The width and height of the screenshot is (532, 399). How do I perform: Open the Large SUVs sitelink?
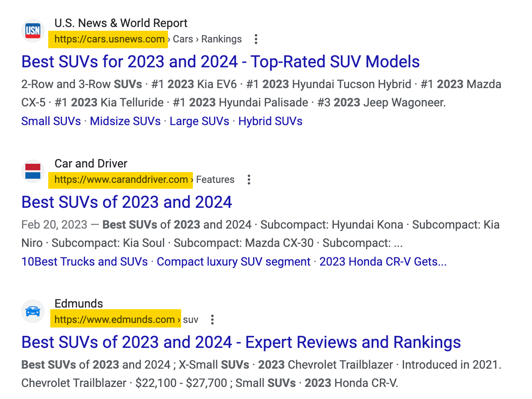[x=199, y=121]
